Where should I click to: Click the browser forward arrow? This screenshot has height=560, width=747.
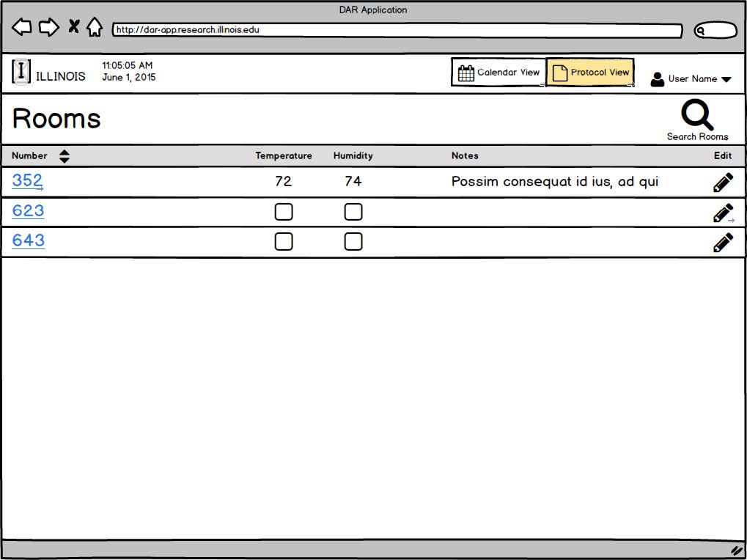tap(49, 27)
